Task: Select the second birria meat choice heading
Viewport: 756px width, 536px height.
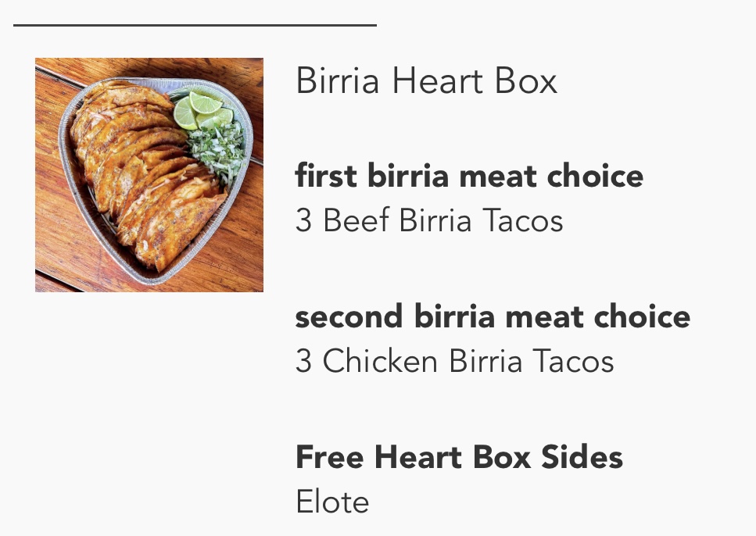Action: [493, 316]
